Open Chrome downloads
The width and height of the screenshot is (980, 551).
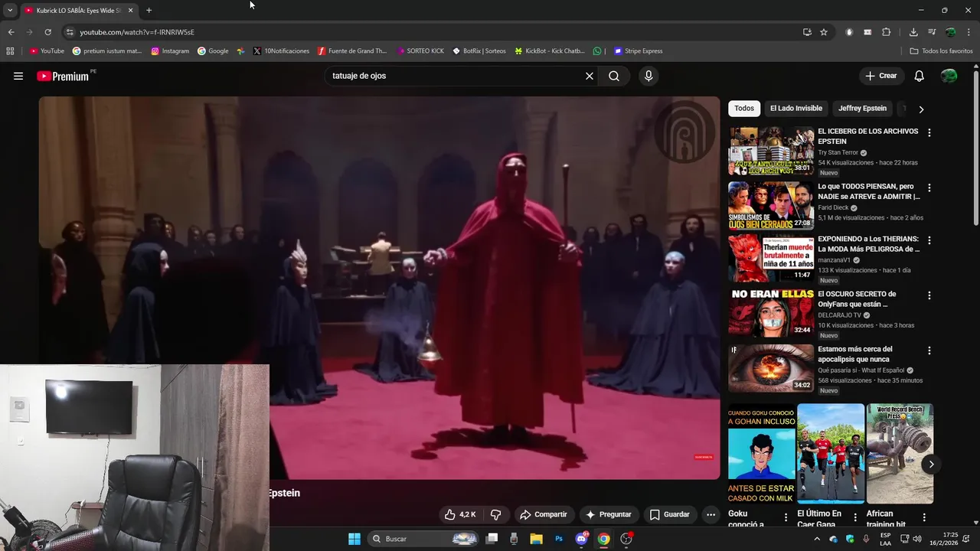[913, 32]
